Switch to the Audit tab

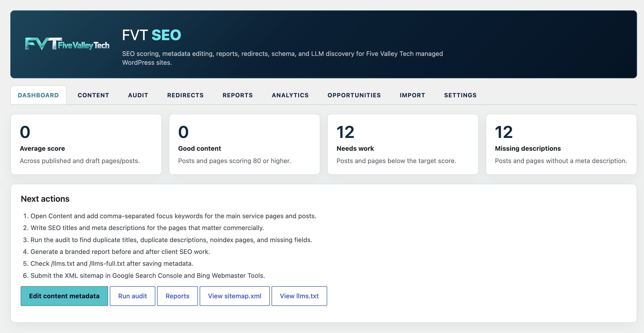tap(138, 95)
